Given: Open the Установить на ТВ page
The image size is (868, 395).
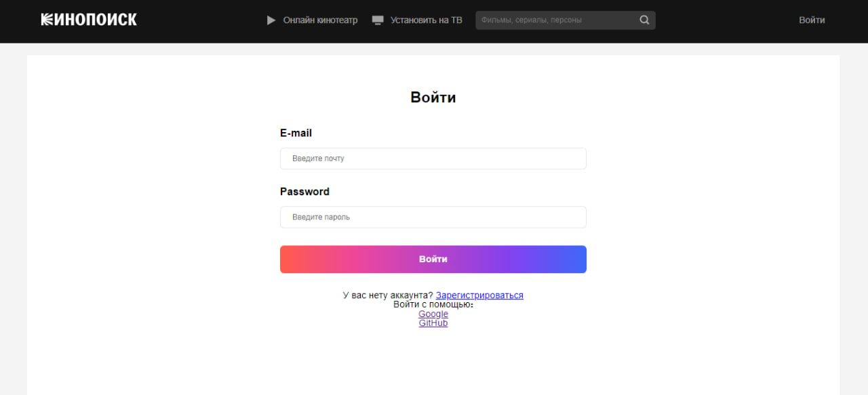Looking at the screenshot, I should click(426, 20).
